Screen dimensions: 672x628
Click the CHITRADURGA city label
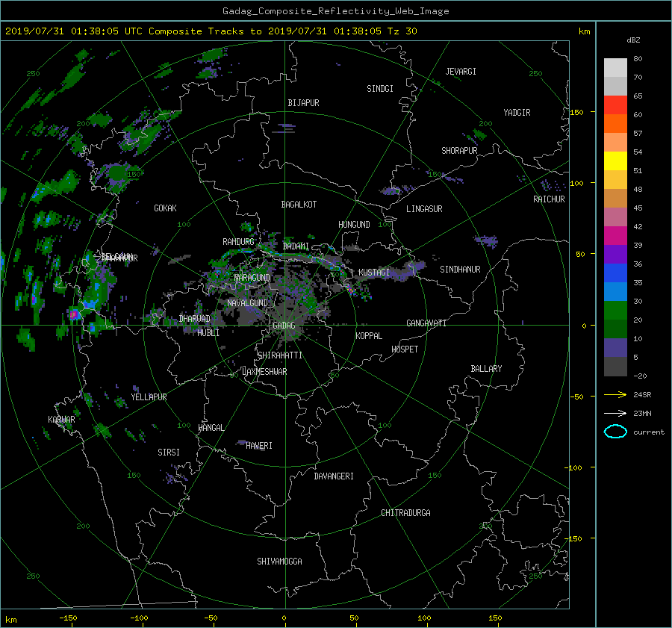[405, 513]
